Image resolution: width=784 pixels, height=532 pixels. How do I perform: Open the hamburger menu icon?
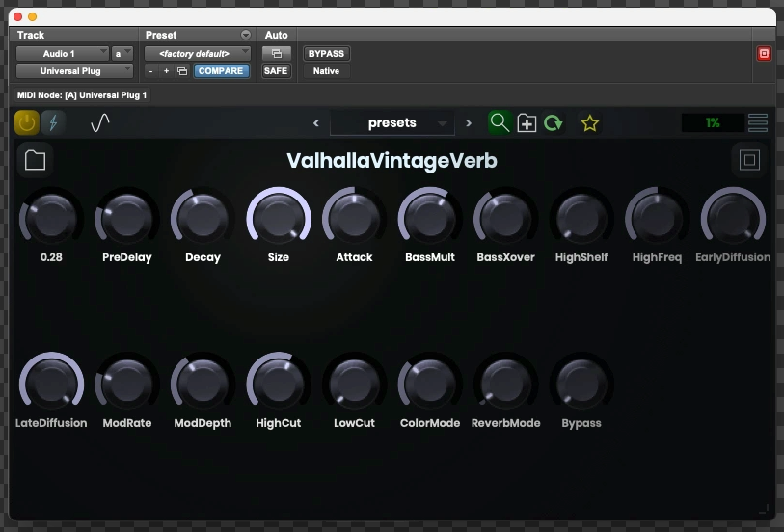pos(758,123)
